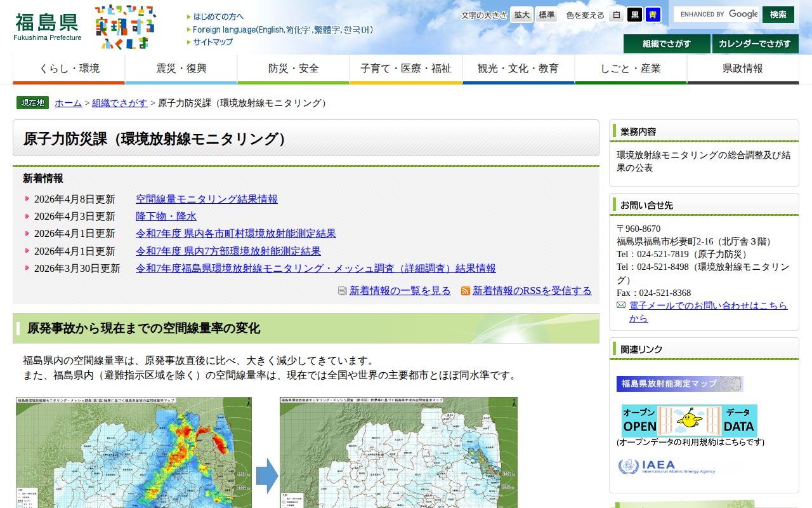Switch to the 観光・文化・教育 tab
The height and width of the screenshot is (508, 812).
518,67
